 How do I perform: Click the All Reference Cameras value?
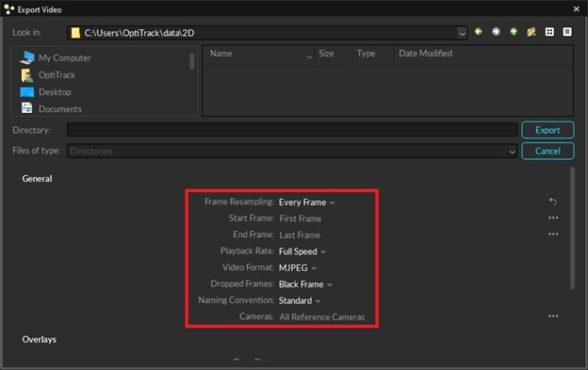coord(321,317)
